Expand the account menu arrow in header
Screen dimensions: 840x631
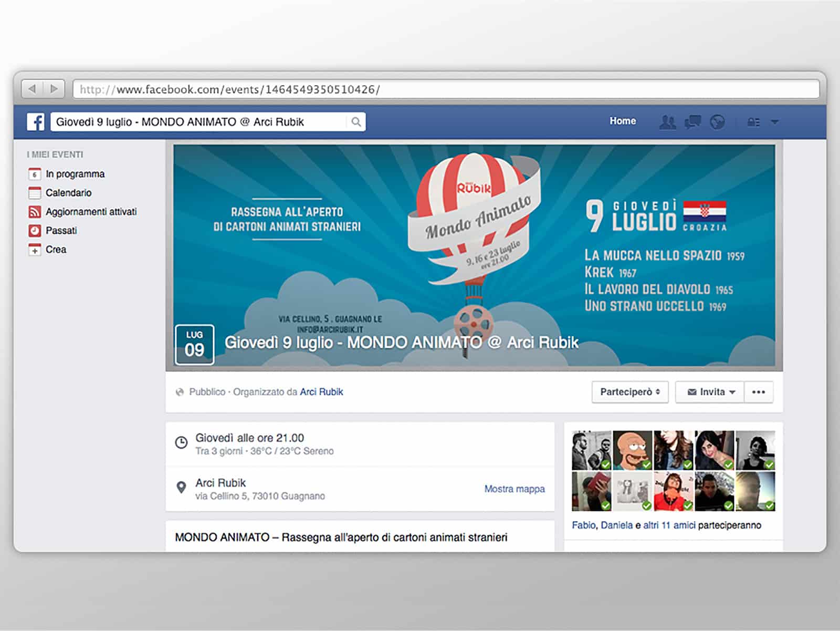[774, 122]
